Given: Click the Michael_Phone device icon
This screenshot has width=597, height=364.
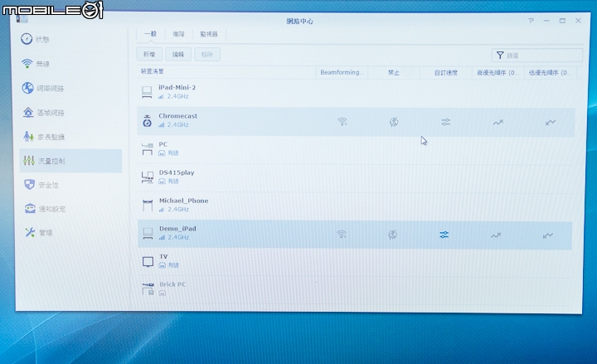Looking at the screenshot, I should 148,205.
